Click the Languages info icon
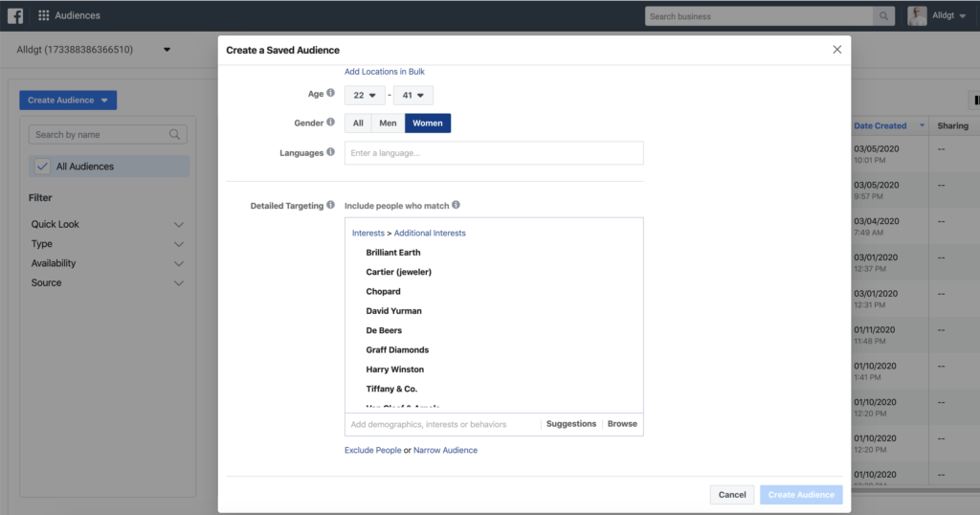 (330, 152)
